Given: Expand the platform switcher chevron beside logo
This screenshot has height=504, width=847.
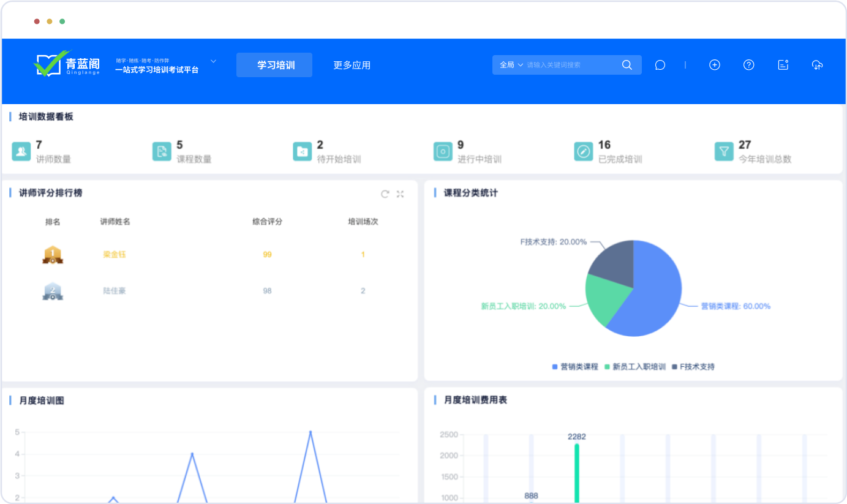Looking at the screenshot, I should coord(213,61).
